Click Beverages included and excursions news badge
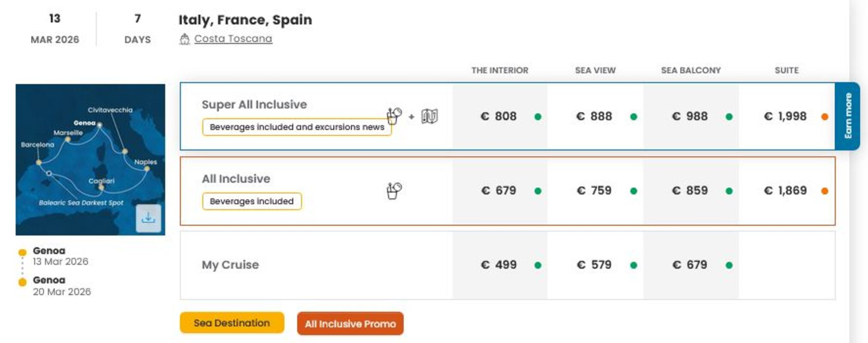 point(297,127)
